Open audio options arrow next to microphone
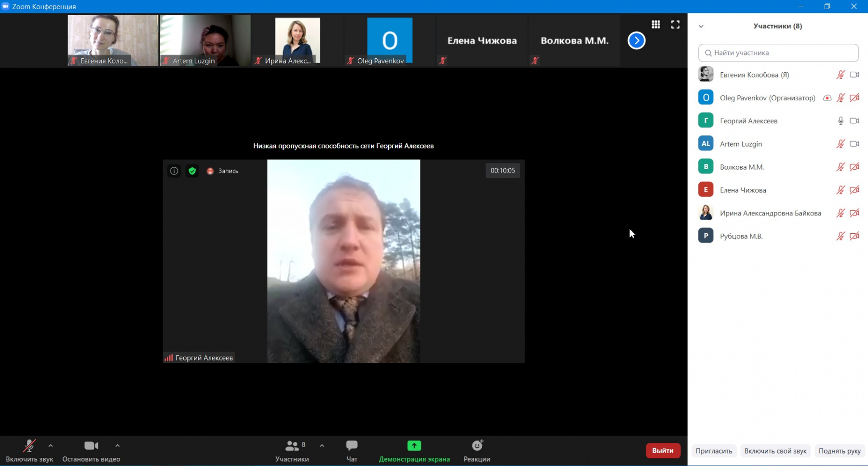868x466 pixels. coord(51,446)
